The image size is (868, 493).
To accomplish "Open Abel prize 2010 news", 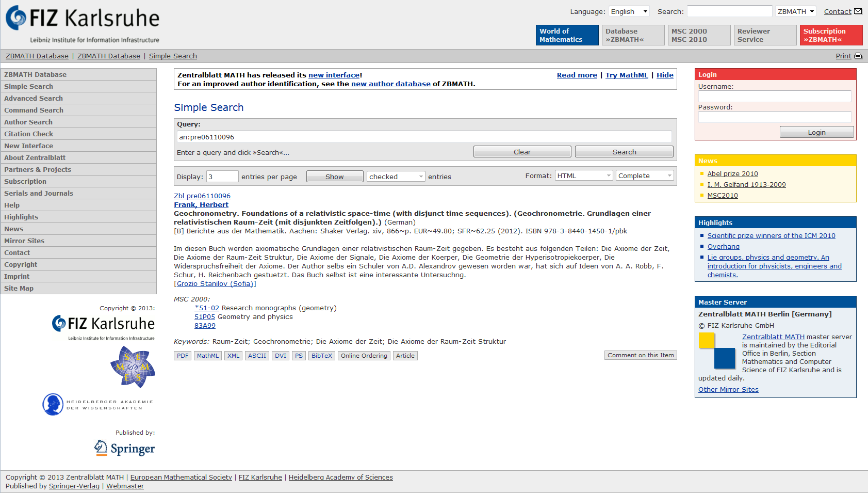I will [x=732, y=174].
